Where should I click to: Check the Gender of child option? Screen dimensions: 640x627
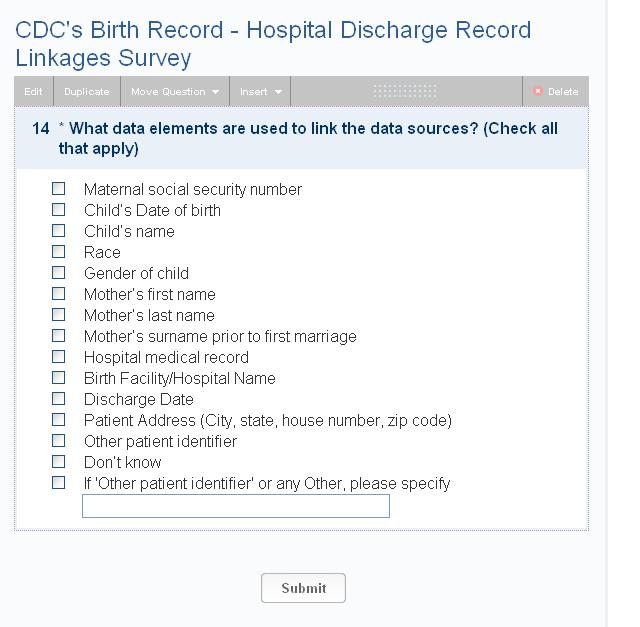click(59, 273)
